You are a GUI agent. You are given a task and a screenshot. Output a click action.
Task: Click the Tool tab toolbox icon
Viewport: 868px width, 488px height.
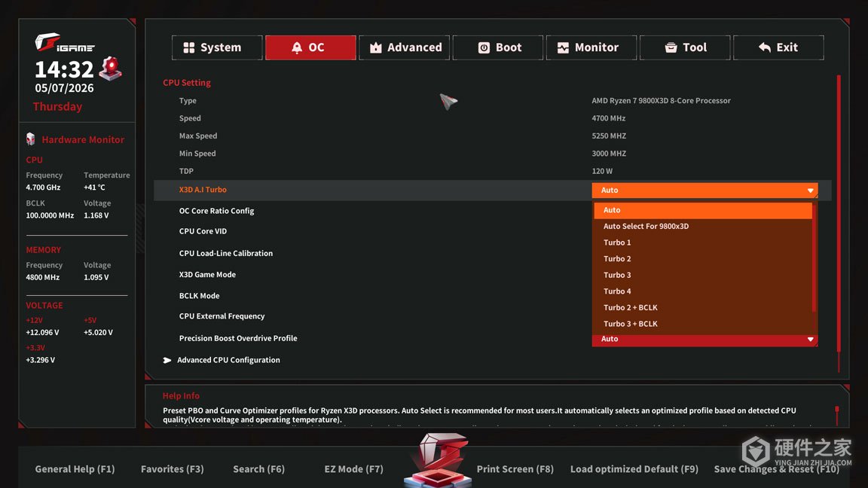click(671, 47)
